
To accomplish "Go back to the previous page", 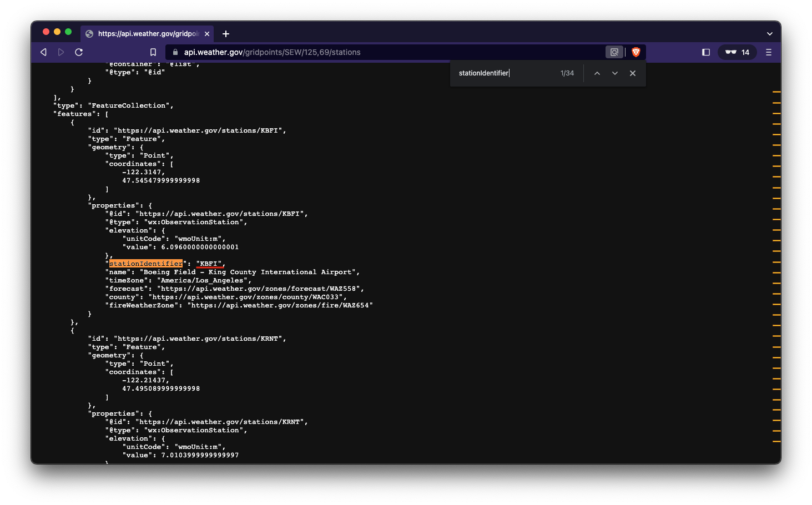I will [43, 52].
